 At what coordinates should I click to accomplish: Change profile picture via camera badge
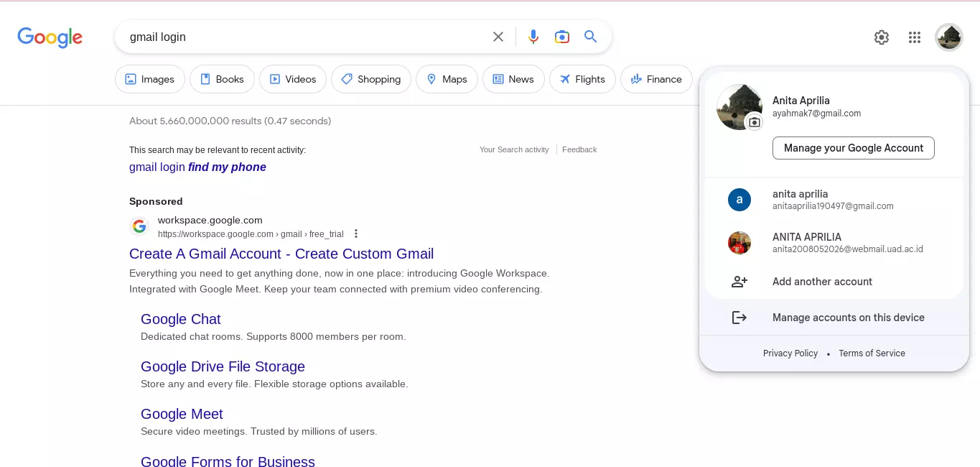coord(754,122)
